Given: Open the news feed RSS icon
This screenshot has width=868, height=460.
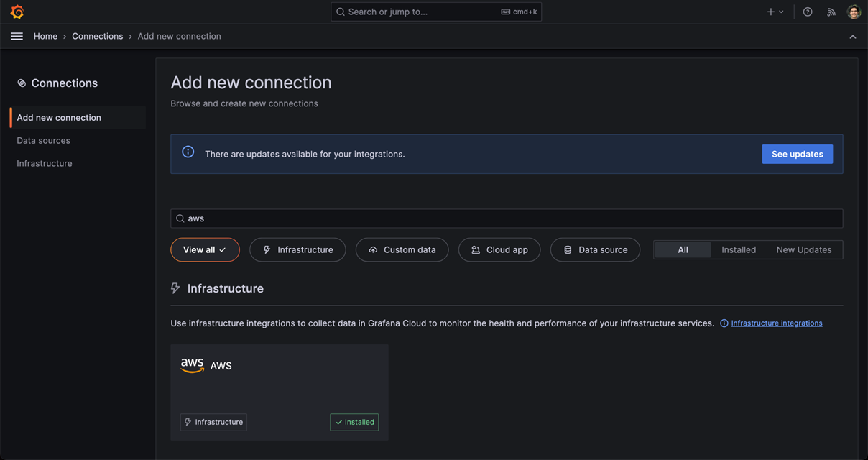Looking at the screenshot, I should (831, 11).
